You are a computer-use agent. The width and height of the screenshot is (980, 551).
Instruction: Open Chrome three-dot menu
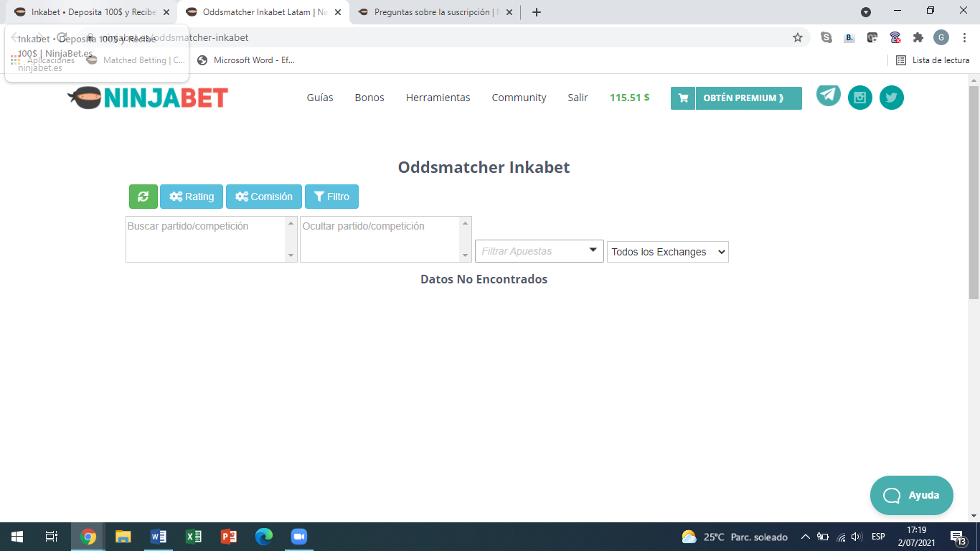[963, 37]
